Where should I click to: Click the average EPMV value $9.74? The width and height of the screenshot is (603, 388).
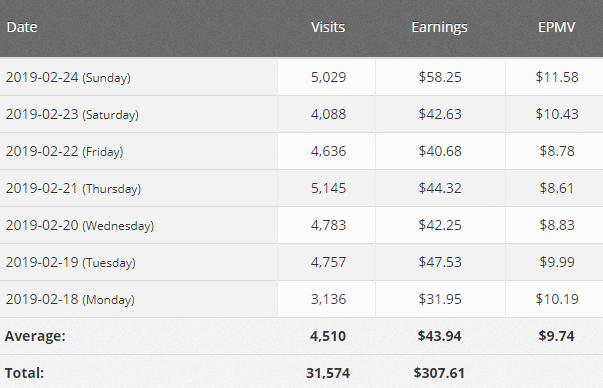(x=556, y=336)
